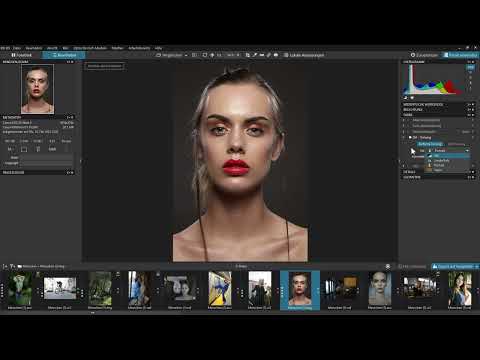Select the selected red-lips portrait thumbnail
Screen dimensions: 480x360
tap(300, 288)
